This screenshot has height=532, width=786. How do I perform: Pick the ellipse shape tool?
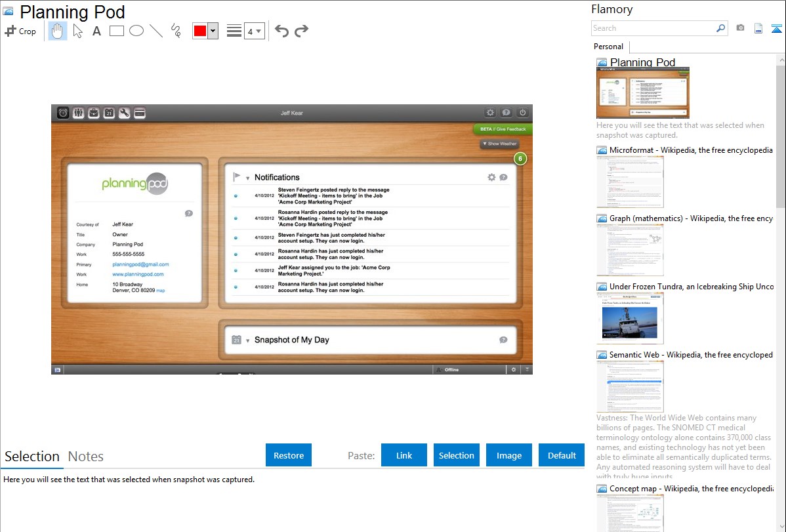click(x=136, y=31)
